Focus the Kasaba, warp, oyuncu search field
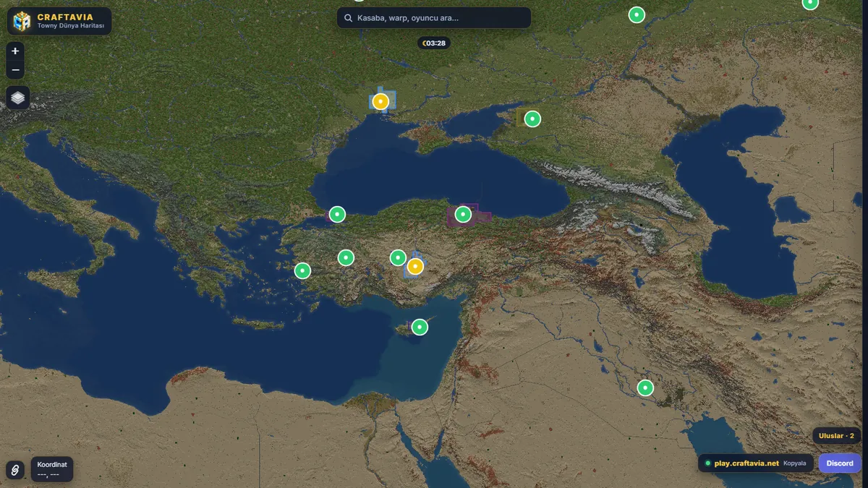This screenshot has width=868, height=488. 434,18
